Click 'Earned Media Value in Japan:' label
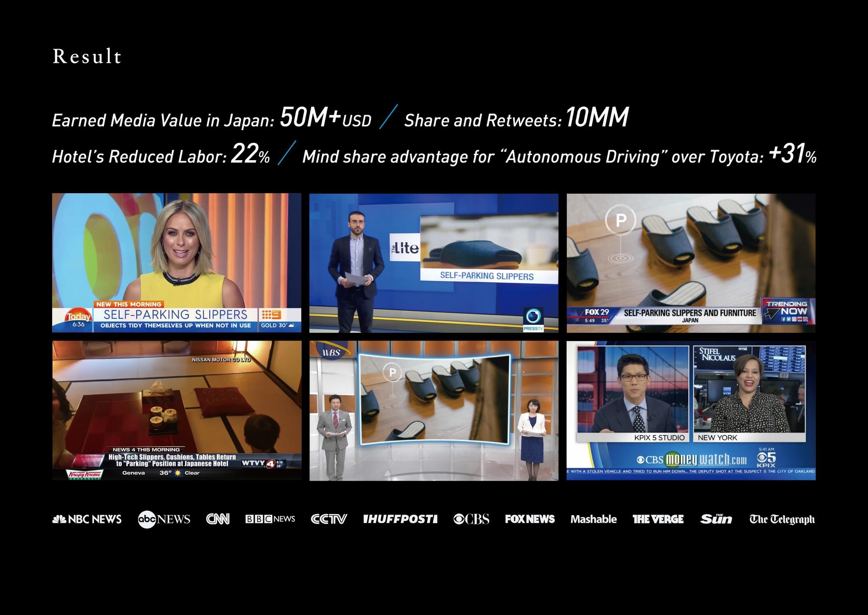 coord(163,121)
